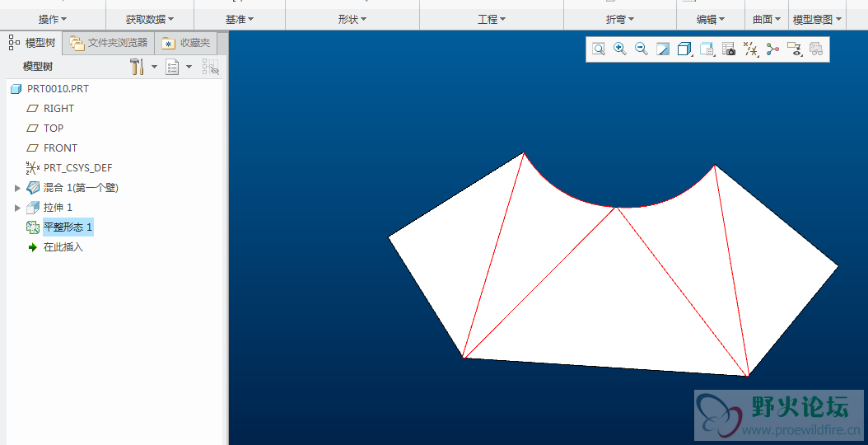Click the Refit view icon
The height and width of the screenshot is (445, 868).
click(x=599, y=49)
